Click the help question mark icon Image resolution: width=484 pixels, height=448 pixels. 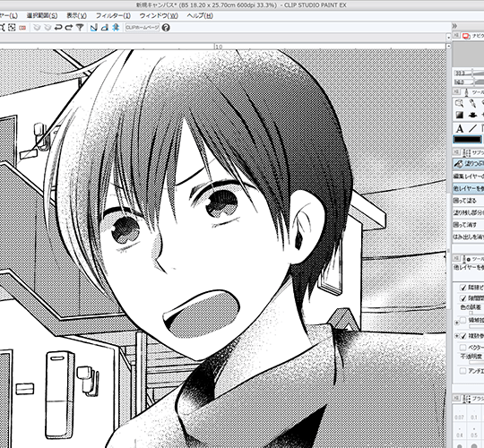pos(166,28)
